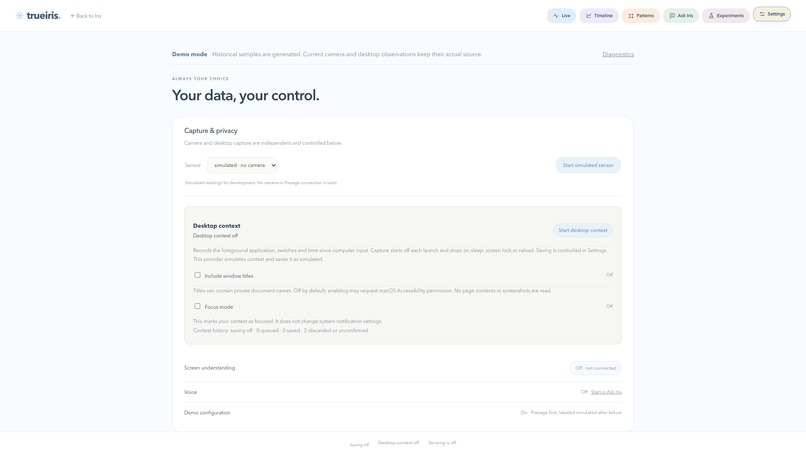Click the Always your choice caption
Screen dimensions: 806x453
pyautogui.click(x=200, y=79)
